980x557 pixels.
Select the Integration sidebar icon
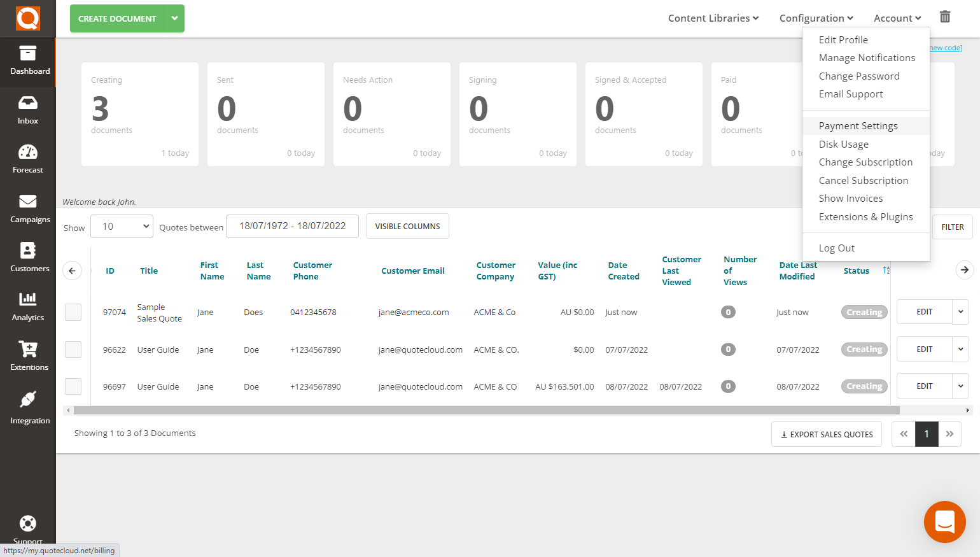[28, 406]
